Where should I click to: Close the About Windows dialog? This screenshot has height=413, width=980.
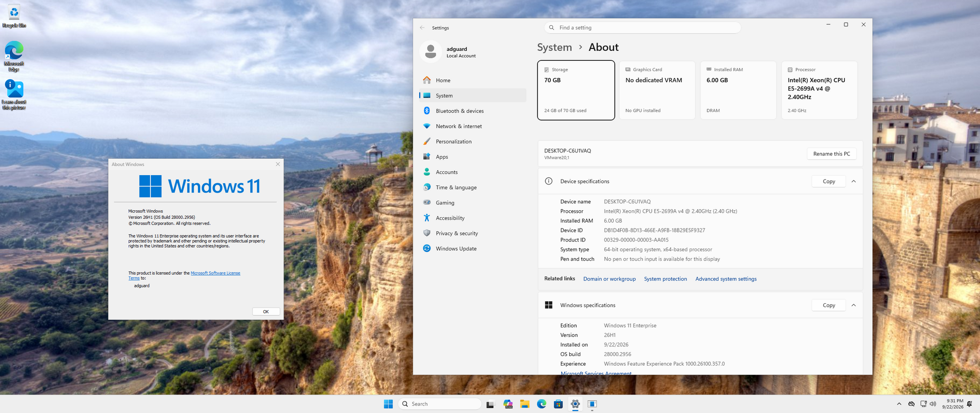coord(278,164)
